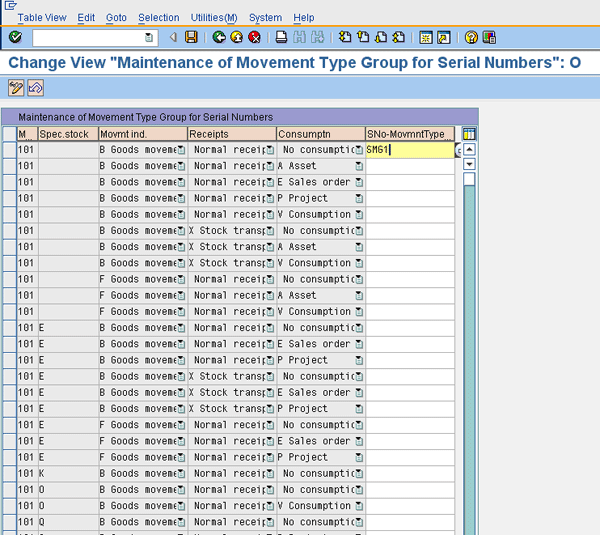This screenshot has height=535, width=600.
Task: Open the Table View menu
Action: tap(42, 17)
